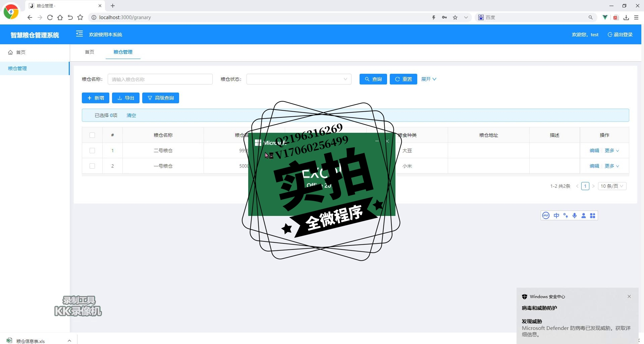Switch to the 首页 page tab

(90, 52)
